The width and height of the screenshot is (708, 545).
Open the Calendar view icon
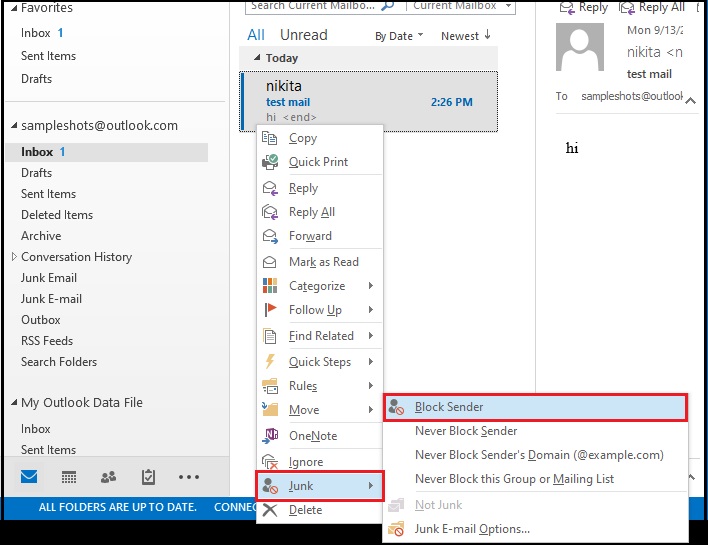pyautogui.click(x=69, y=477)
